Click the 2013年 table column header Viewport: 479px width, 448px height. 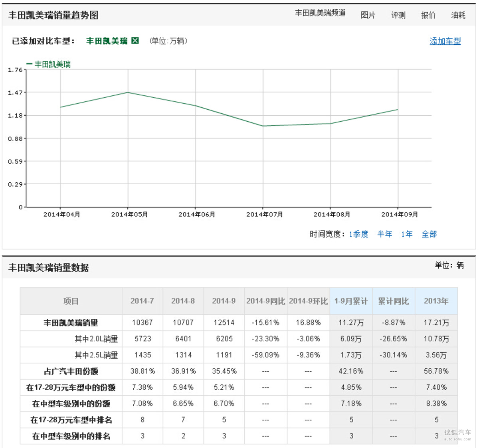(436, 301)
